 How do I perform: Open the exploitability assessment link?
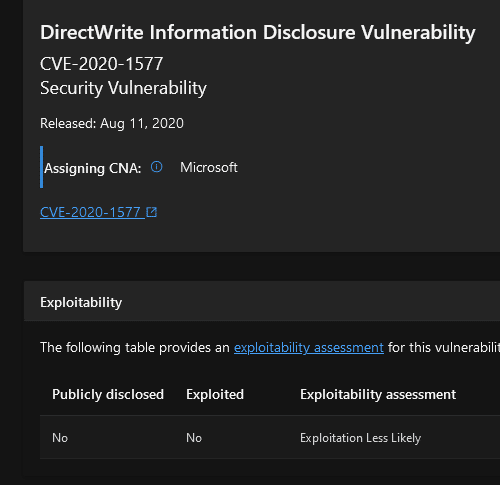click(309, 348)
